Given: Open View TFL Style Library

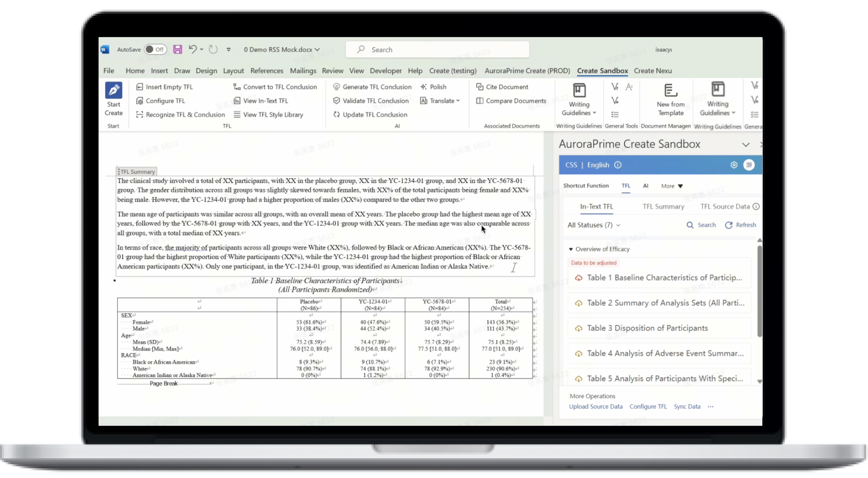Looking at the screenshot, I should (x=268, y=115).
